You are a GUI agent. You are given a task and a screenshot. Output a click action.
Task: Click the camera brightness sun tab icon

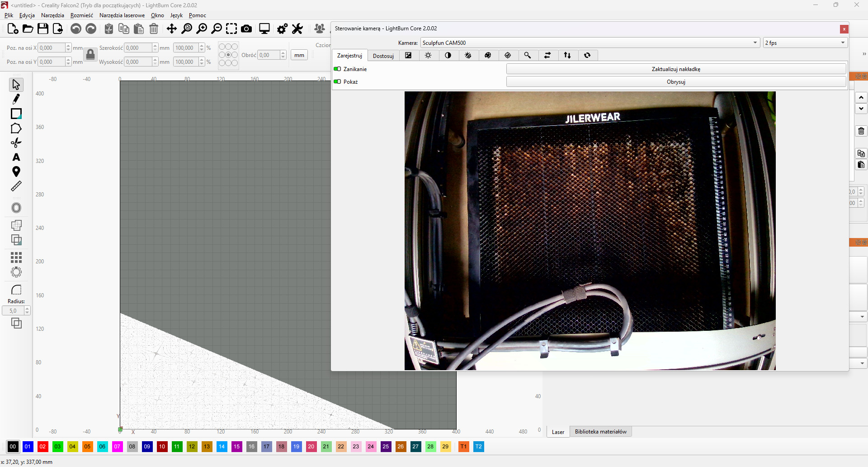428,55
